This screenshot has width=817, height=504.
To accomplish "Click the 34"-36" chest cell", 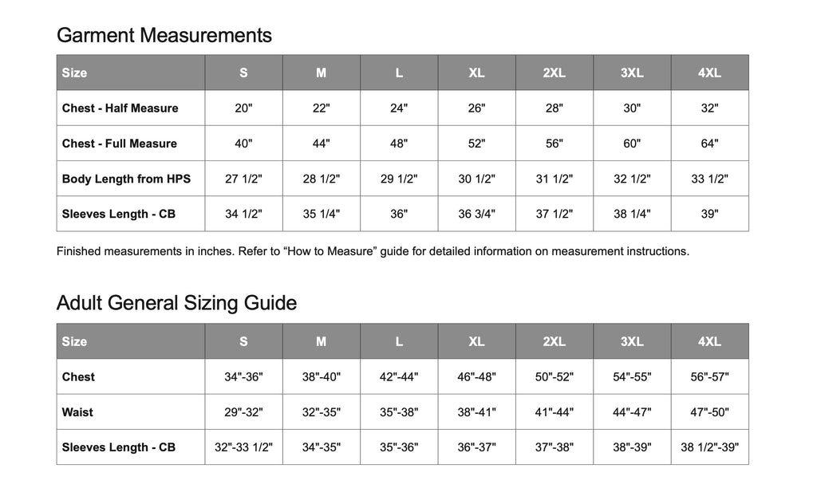I will tap(243, 377).
